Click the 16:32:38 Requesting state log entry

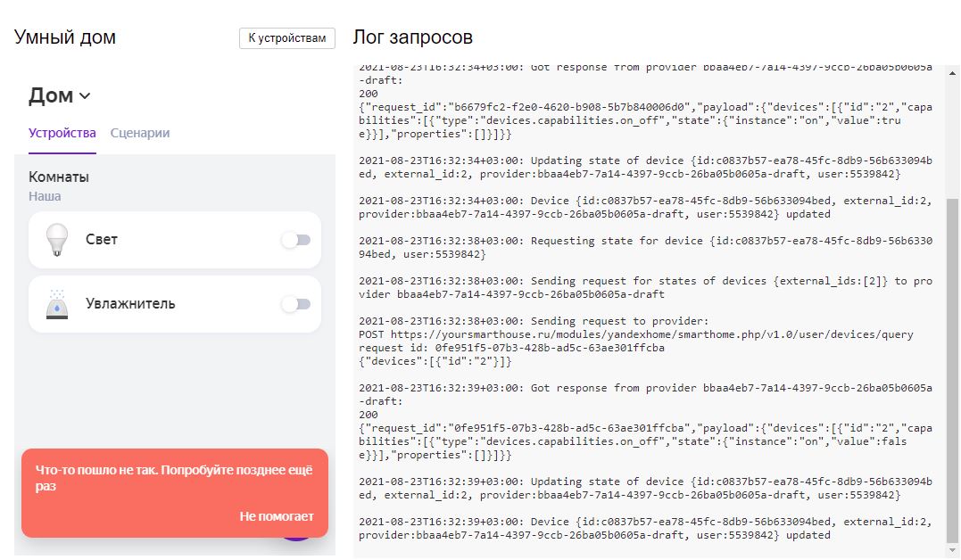pyautogui.click(x=645, y=248)
